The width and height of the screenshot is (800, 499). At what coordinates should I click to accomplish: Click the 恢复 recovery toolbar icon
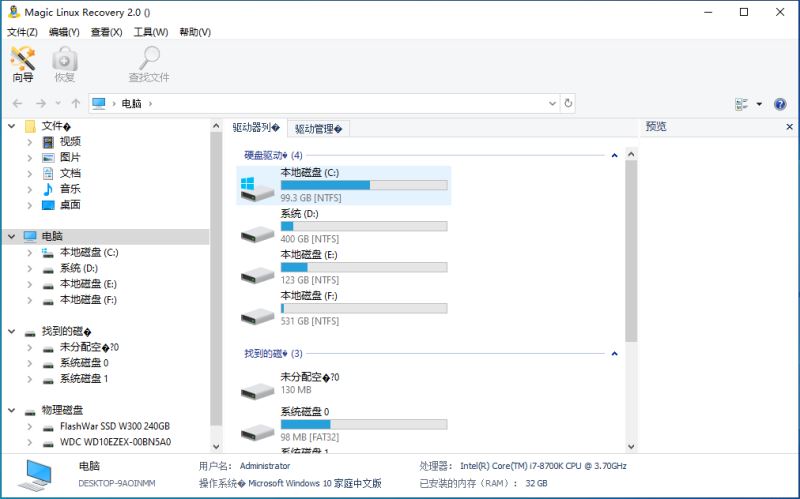(x=65, y=64)
